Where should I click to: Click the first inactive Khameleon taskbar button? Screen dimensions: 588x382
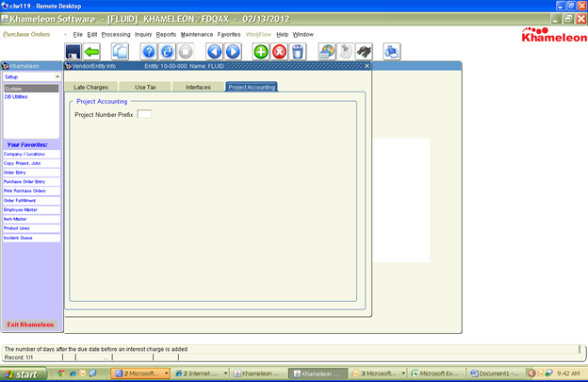(x=257, y=374)
